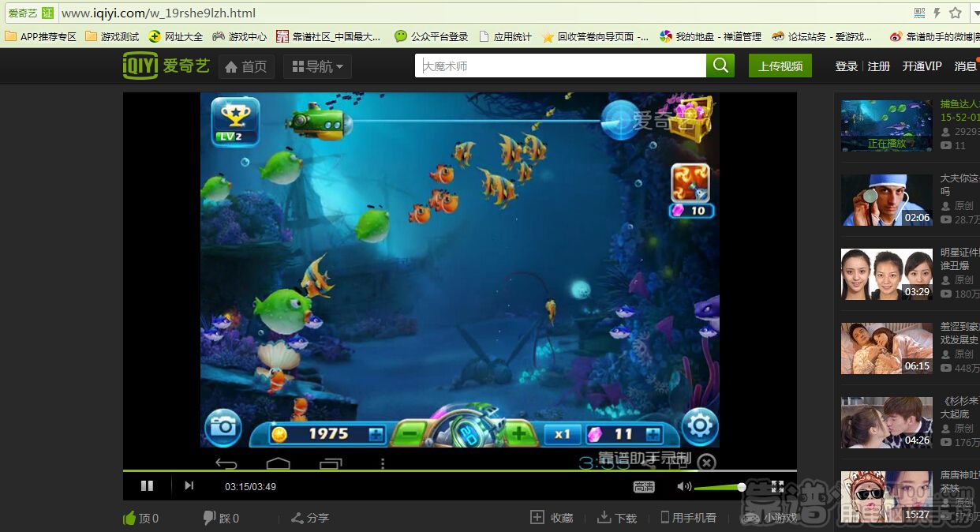The height and width of the screenshot is (532, 980).
Task: Click the lightning speed-mode icon in address bar
Action: coord(937,13)
